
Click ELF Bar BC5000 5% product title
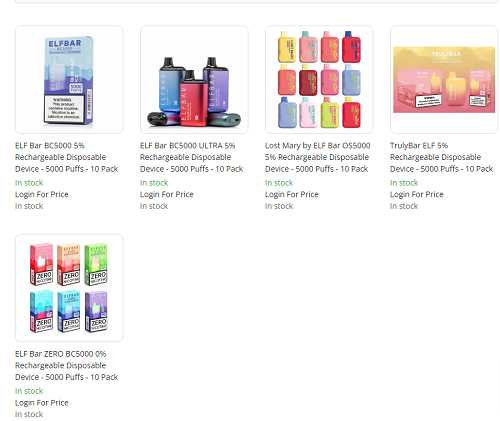[x=67, y=157]
